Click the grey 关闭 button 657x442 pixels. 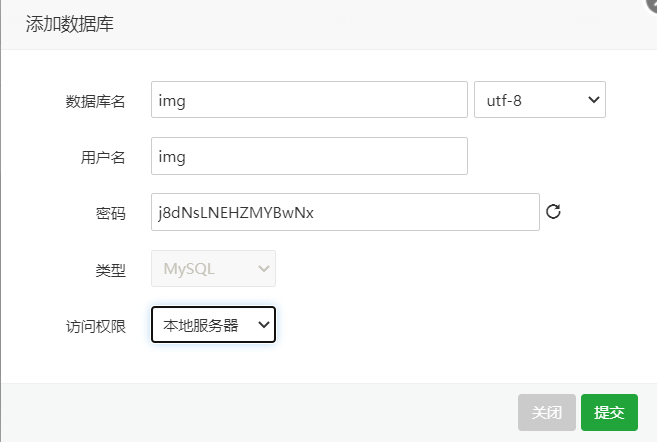point(547,412)
